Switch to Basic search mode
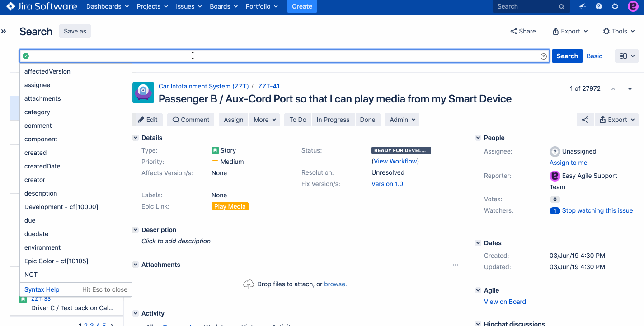644x326 pixels. [x=594, y=56]
